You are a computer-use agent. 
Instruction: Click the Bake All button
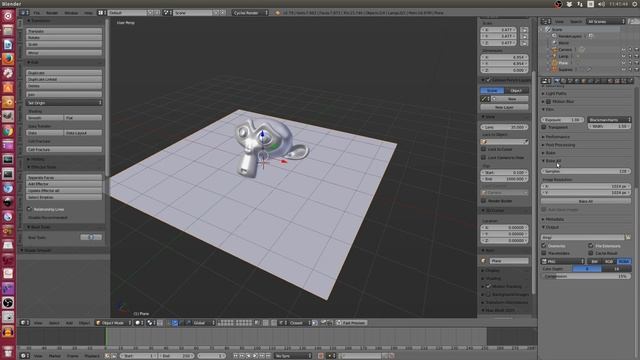point(586,201)
